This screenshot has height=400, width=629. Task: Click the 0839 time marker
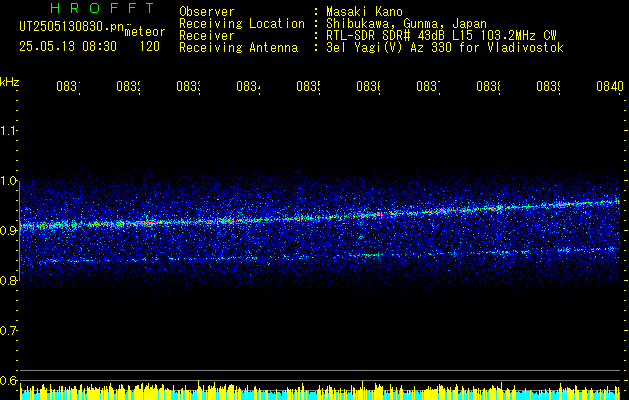point(549,87)
